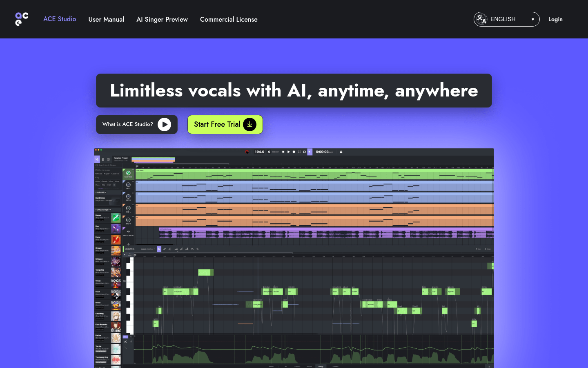Open the Commercial License page
Image resolution: width=588 pixels, height=368 pixels.
(x=229, y=19)
